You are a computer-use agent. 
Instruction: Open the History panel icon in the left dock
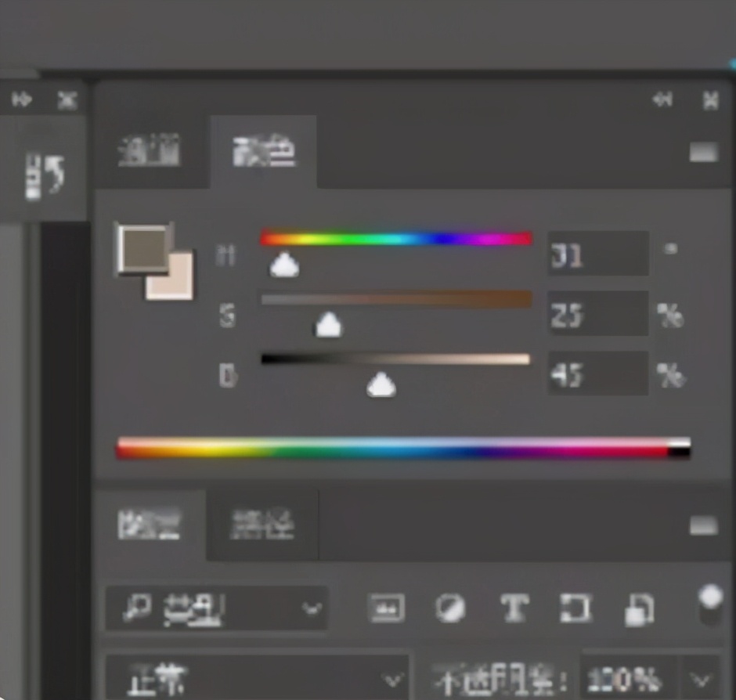point(44,176)
